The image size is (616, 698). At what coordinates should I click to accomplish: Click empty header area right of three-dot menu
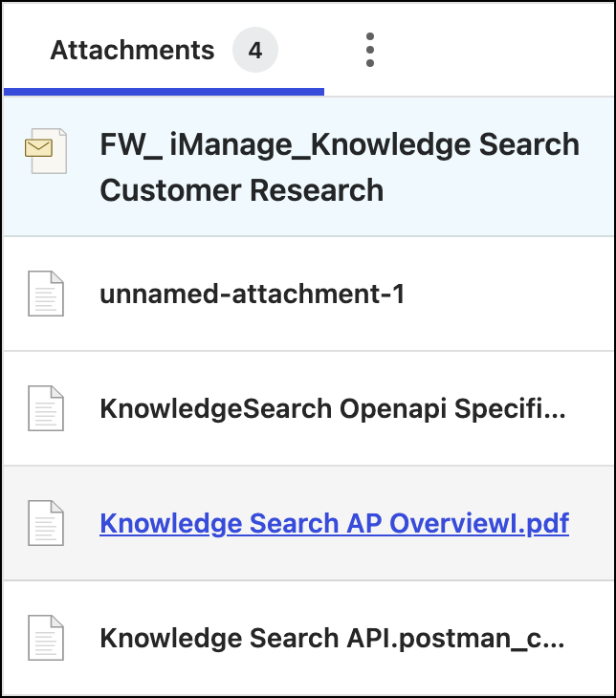click(497, 50)
